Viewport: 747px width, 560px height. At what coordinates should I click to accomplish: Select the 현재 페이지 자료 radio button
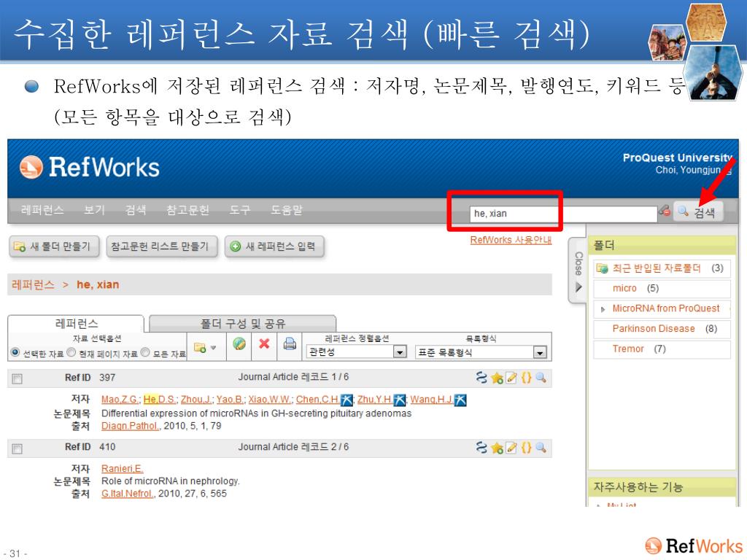click(71, 352)
